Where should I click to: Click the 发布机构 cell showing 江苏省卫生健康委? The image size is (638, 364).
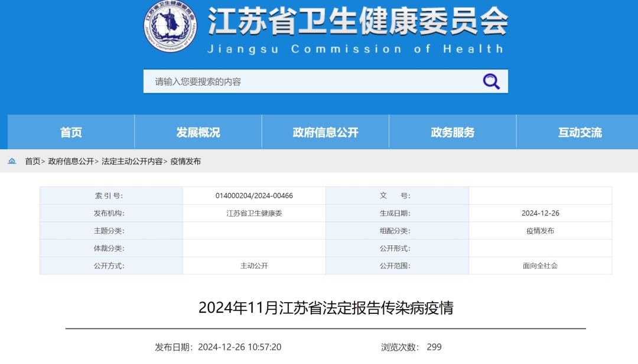253,213
